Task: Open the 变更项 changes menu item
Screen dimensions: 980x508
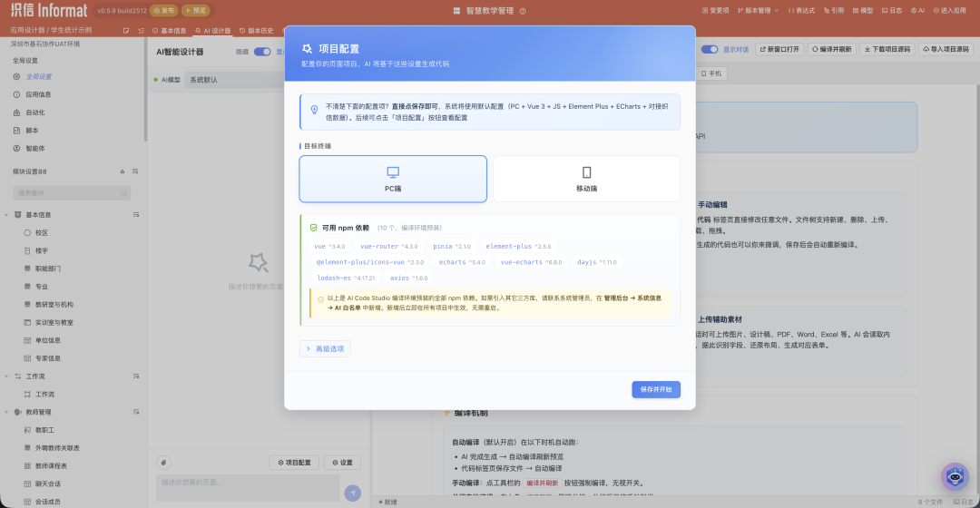Action: (x=716, y=11)
